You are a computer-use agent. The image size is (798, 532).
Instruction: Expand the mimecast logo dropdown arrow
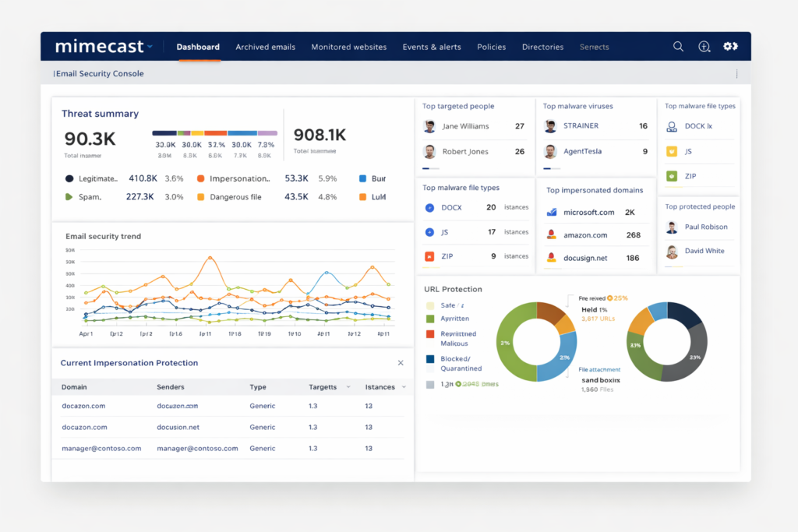click(150, 46)
